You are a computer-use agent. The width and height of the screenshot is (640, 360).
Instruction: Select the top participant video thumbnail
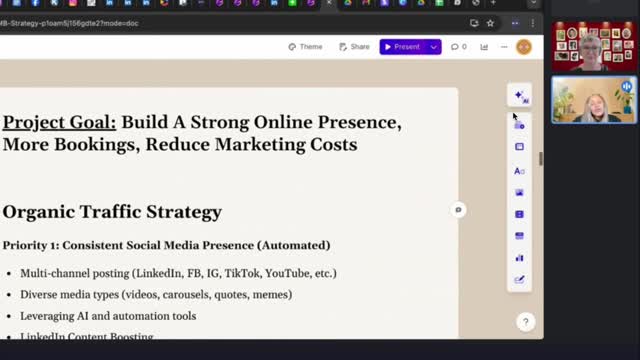click(x=594, y=47)
